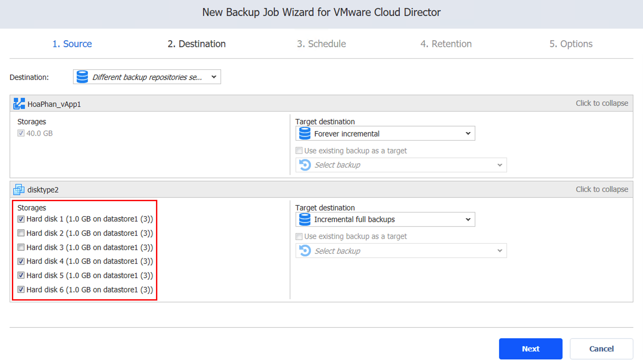Click the HoaPhan_vApp1 header name
643x364 pixels.
pyautogui.click(x=54, y=104)
